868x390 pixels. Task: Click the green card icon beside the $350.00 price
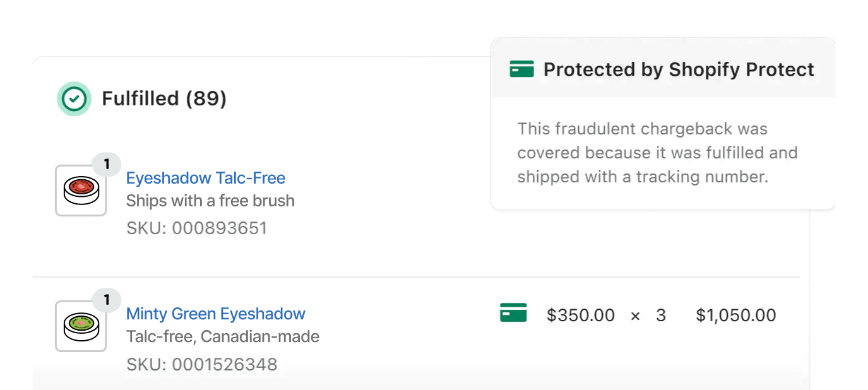[x=513, y=312]
